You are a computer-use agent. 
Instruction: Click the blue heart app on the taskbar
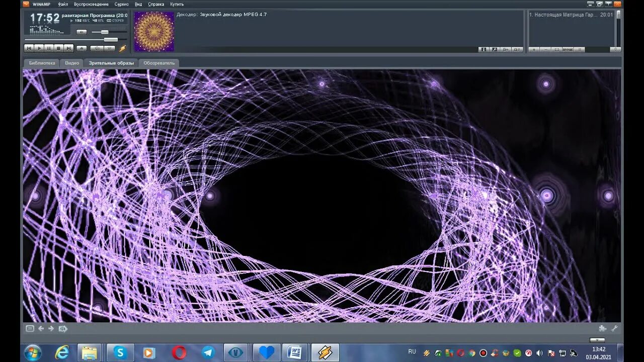266,352
